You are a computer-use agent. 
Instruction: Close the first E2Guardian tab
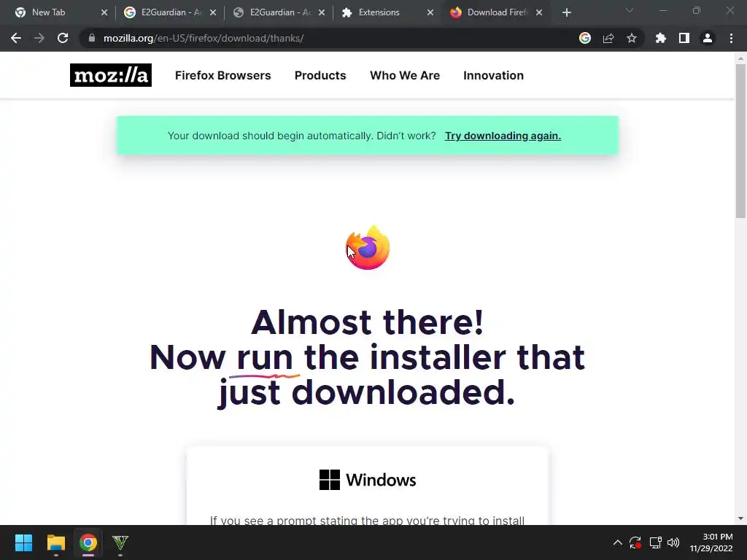tap(213, 13)
